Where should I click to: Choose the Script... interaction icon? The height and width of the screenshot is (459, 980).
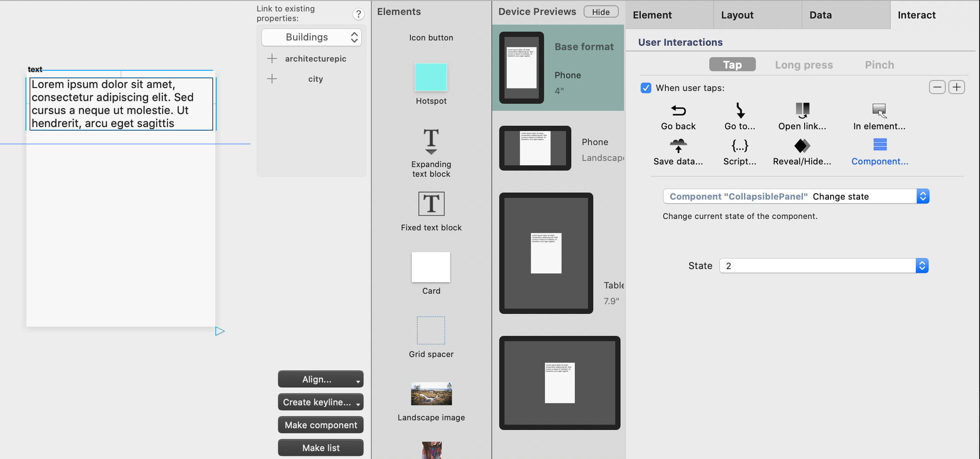pyautogui.click(x=740, y=146)
